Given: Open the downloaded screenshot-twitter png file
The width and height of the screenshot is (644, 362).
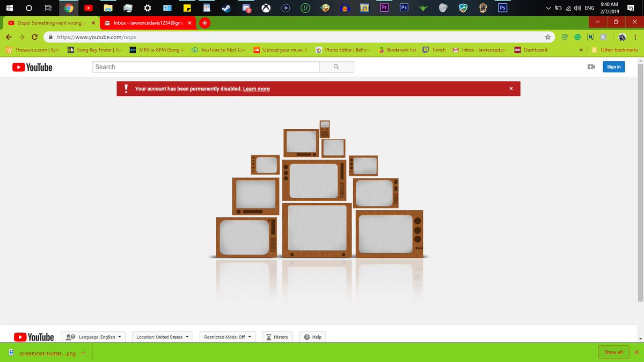Looking at the screenshot, I should click(43, 353).
